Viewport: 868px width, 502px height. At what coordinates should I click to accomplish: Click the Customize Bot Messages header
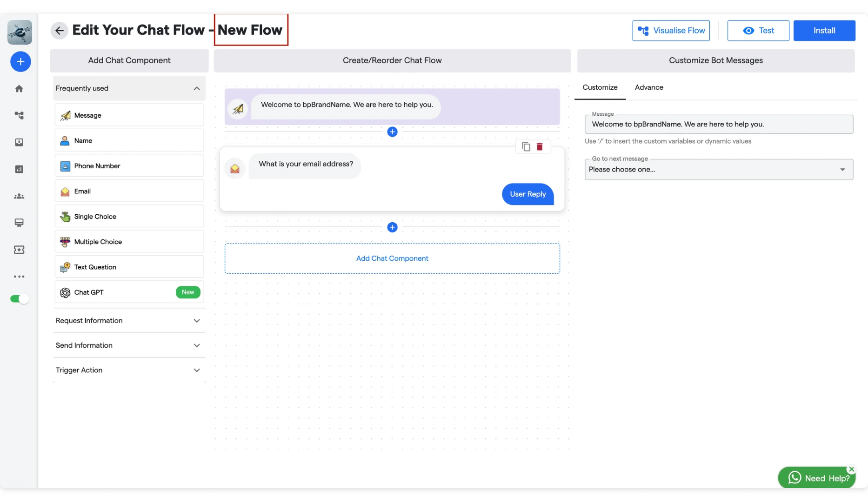[716, 60]
